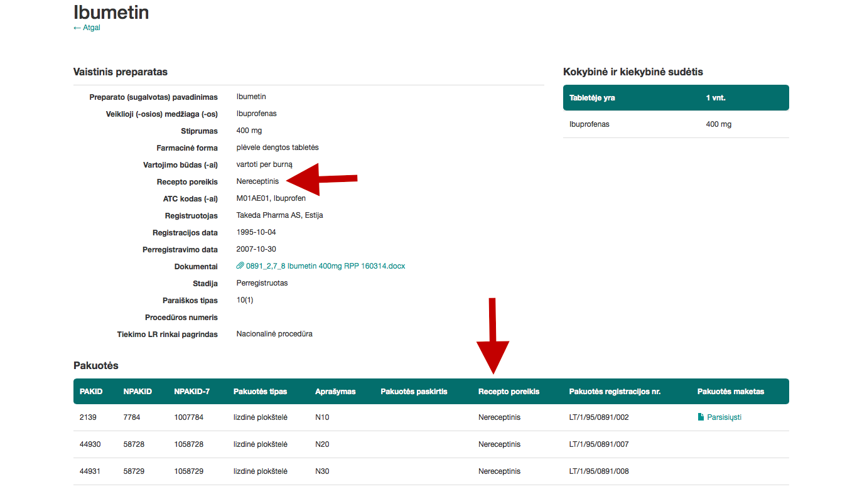Click Nereceptinis in the N10 package row
This screenshot has height=504, width=862.
(x=500, y=417)
